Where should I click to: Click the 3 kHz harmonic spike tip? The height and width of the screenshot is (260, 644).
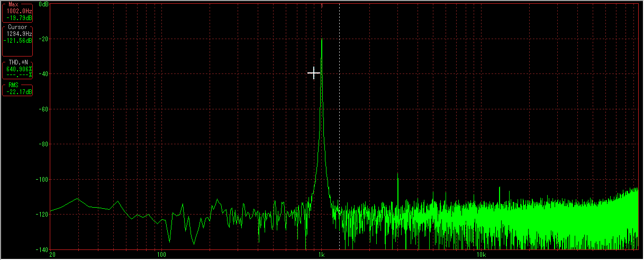397,173
